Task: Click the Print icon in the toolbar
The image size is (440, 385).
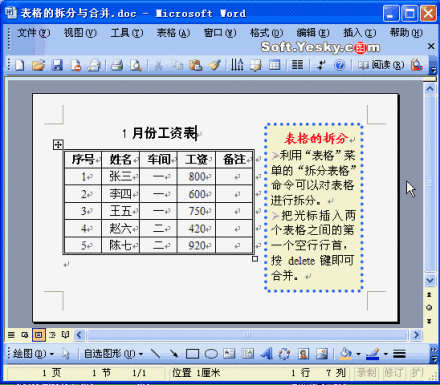Action: click(x=117, y=65)
